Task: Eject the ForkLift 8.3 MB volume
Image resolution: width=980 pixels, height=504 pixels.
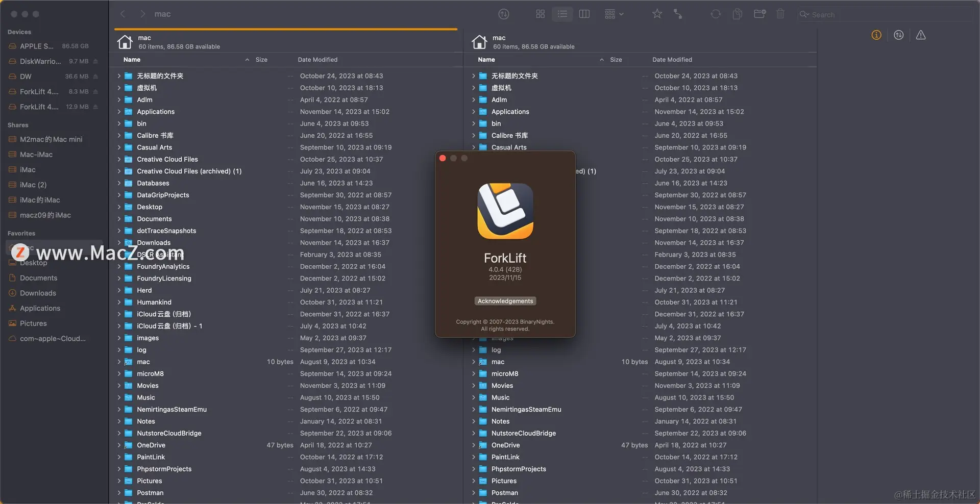Action: tap(95, 92)
